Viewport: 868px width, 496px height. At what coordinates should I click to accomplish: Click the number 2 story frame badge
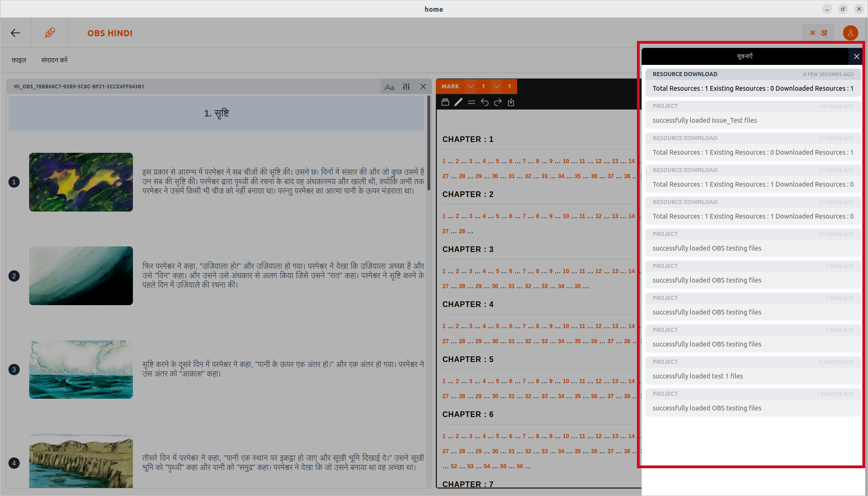[x=14, y=276]
